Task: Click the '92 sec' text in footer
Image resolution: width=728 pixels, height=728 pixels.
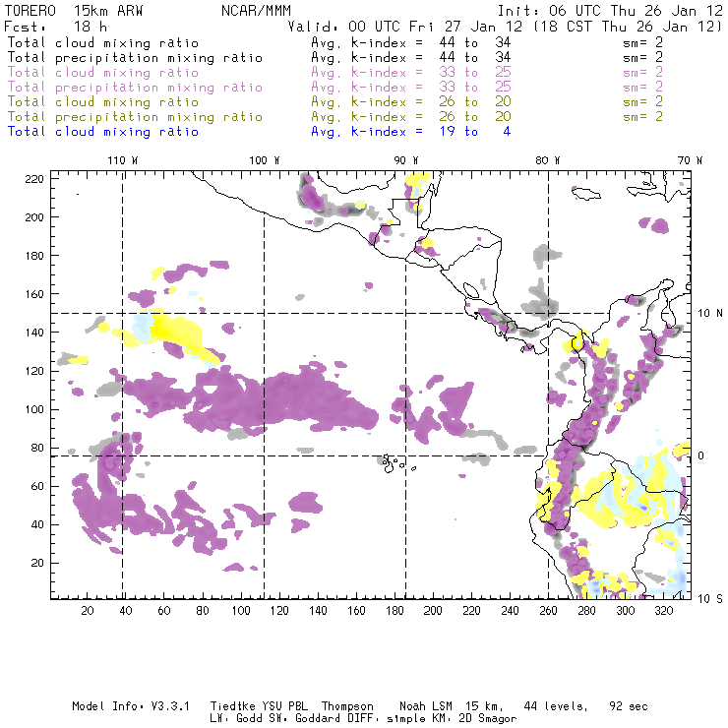Action: pyautogui.click(x=629, y=706)
